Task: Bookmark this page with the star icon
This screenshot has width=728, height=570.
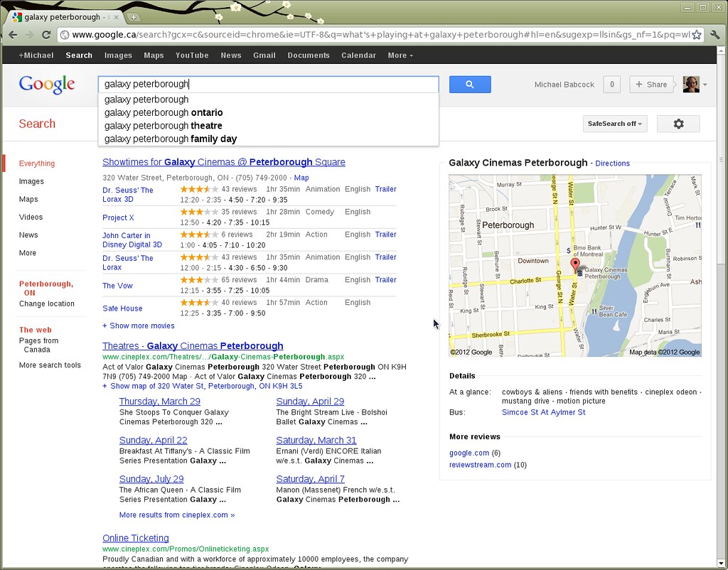Action: pyautogui.click(x=696, y=35)
